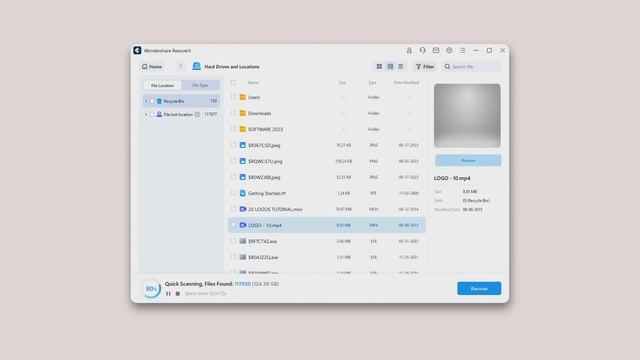Click the LOGO - 10.mp4 video icon
Viewport: 640px width, 360px height.
click(242, 225)
